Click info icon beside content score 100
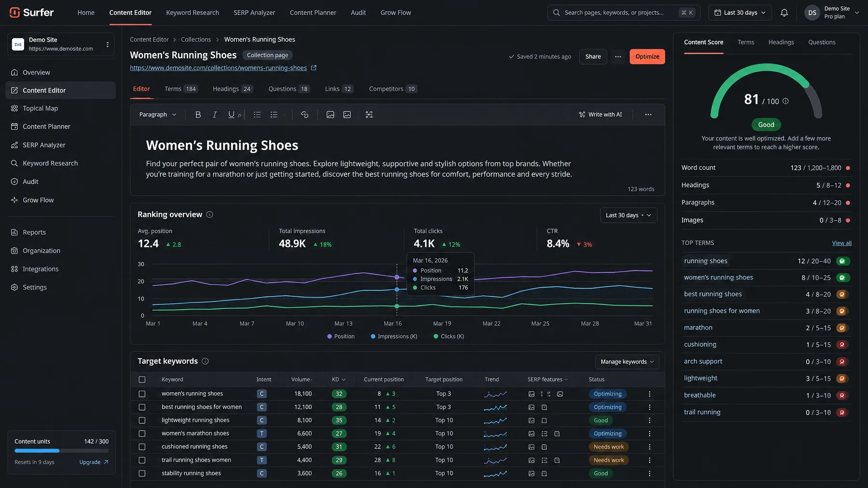Screen dimensions: 868x488 (x=786, y=101)
